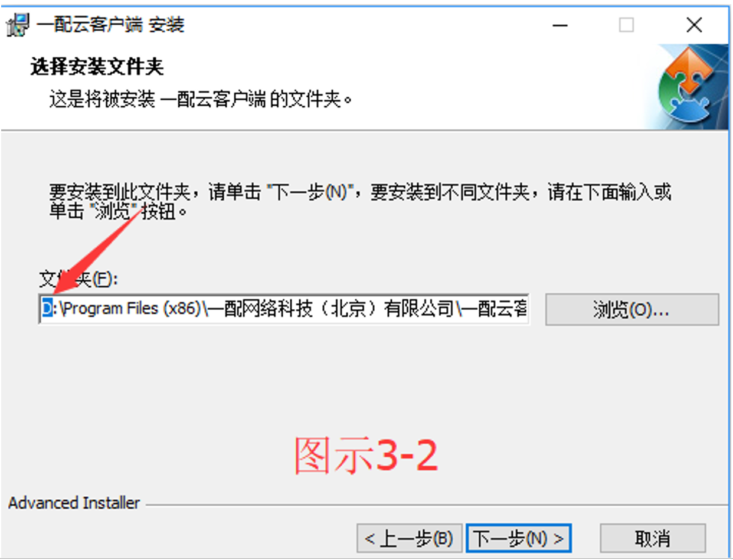
Task: Cancel the installation with 取消
Action: pyautogui.click(x=653, y=538)
